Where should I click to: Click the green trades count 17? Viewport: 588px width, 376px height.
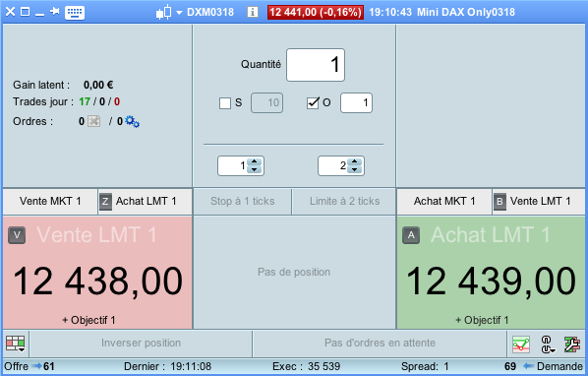pos(85,101)
